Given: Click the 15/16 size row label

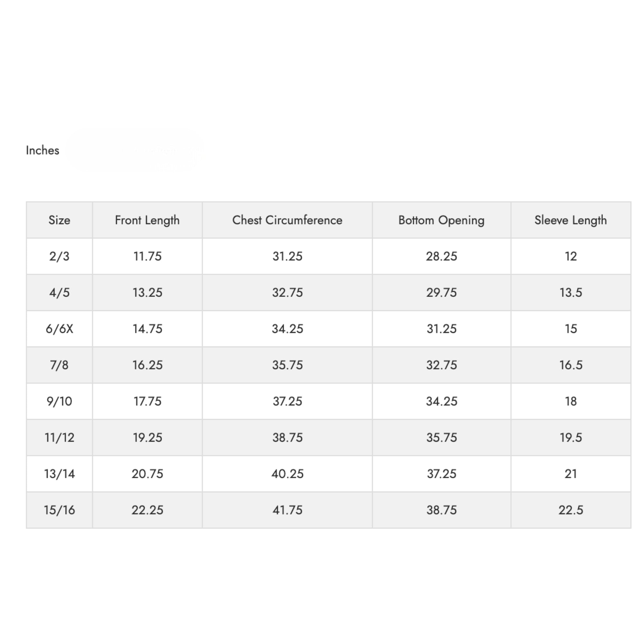Looking at the screenshot, I should [59, 510].
